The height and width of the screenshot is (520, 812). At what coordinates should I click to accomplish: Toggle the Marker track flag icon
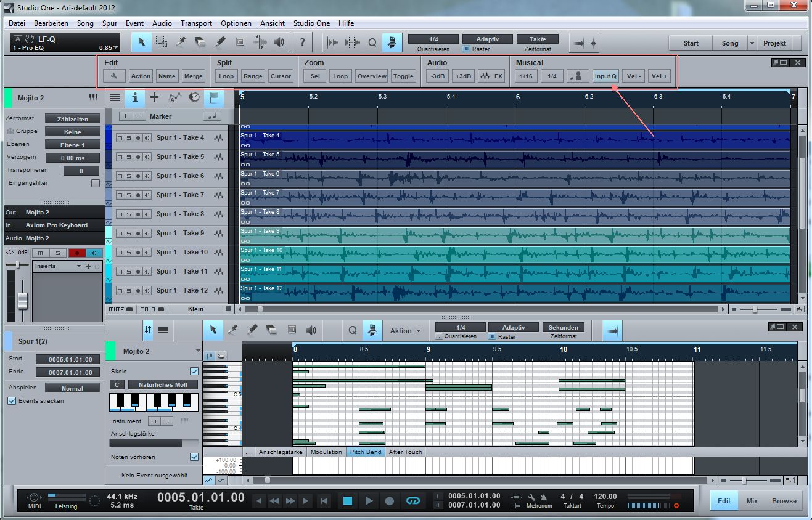[214, 97]
